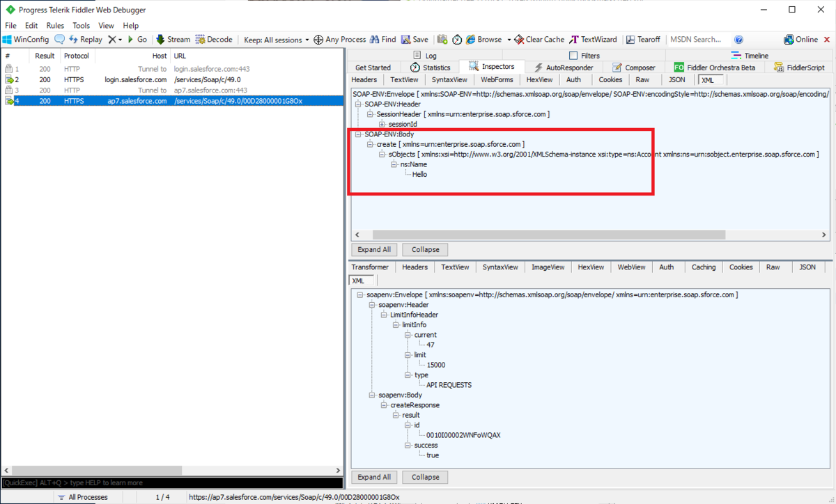
Task: Open Fiddler Orchestra Beta tab
Action: tap(715, 68)
